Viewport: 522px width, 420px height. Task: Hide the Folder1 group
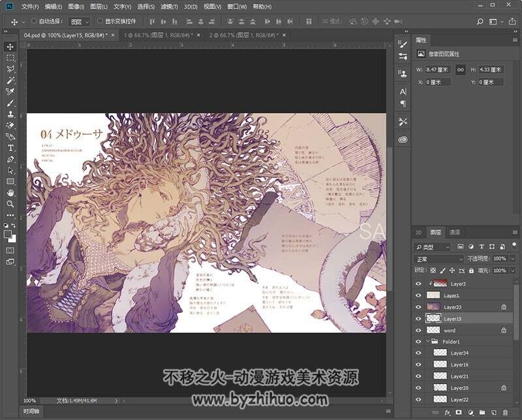pos(418,342)
